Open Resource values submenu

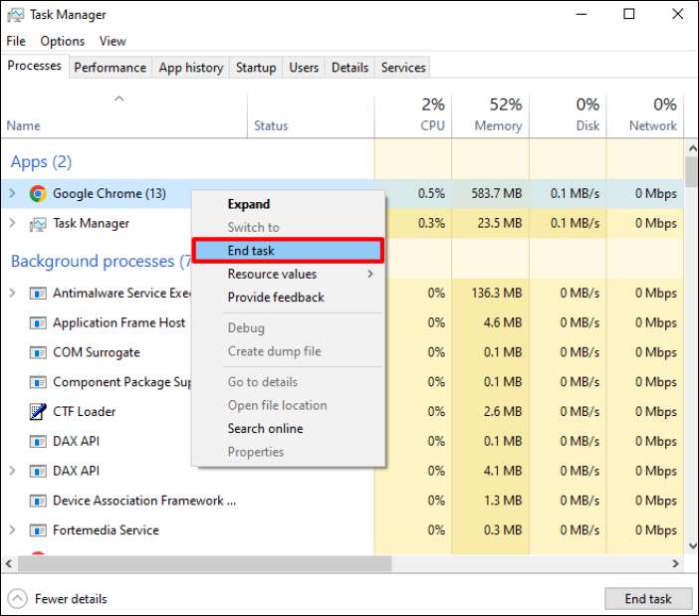(299, 274)
